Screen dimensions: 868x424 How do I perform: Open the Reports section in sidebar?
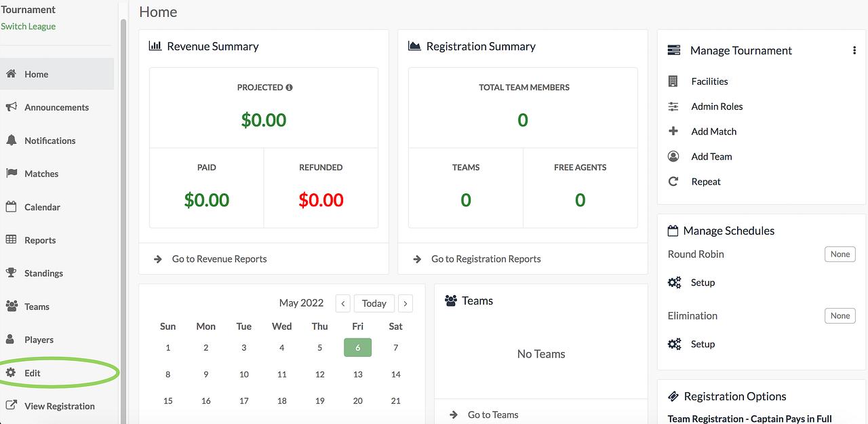click(x=40, y=240)
